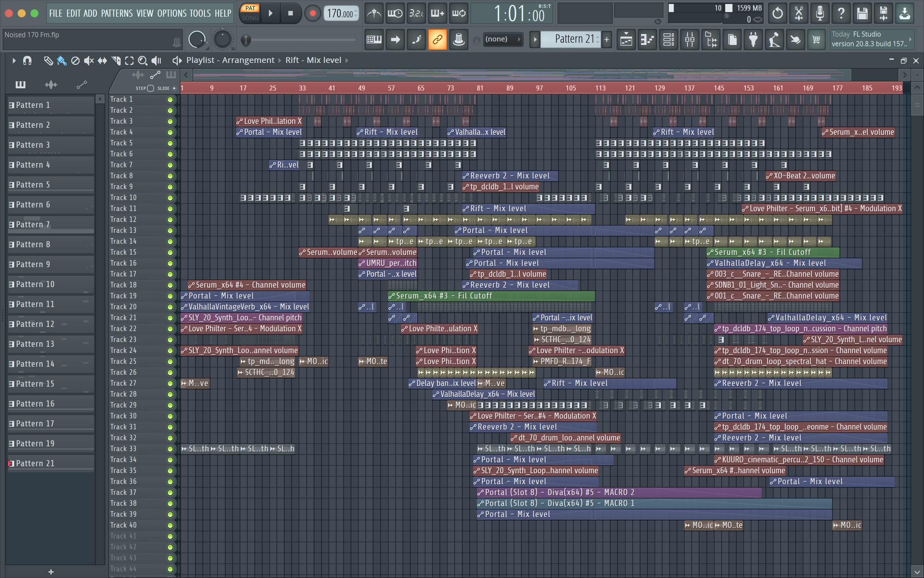
Task: Adjust the main volume knob
Action: click(197, 39)
